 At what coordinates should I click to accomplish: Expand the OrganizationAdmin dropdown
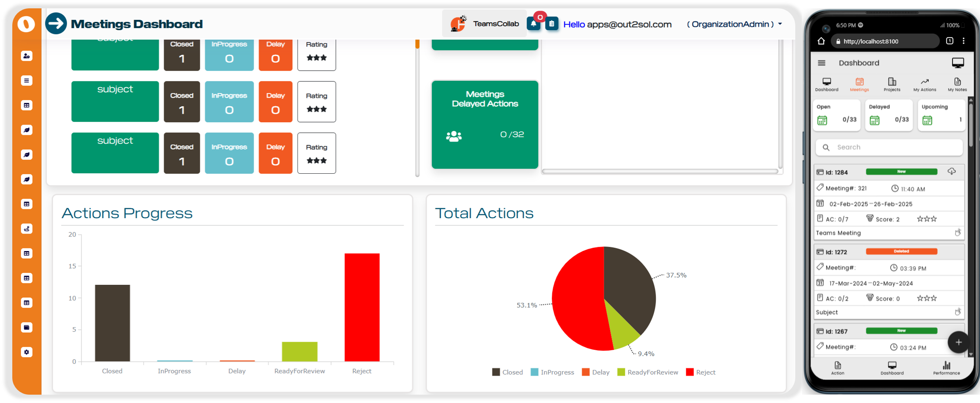(x=780, y=24)
